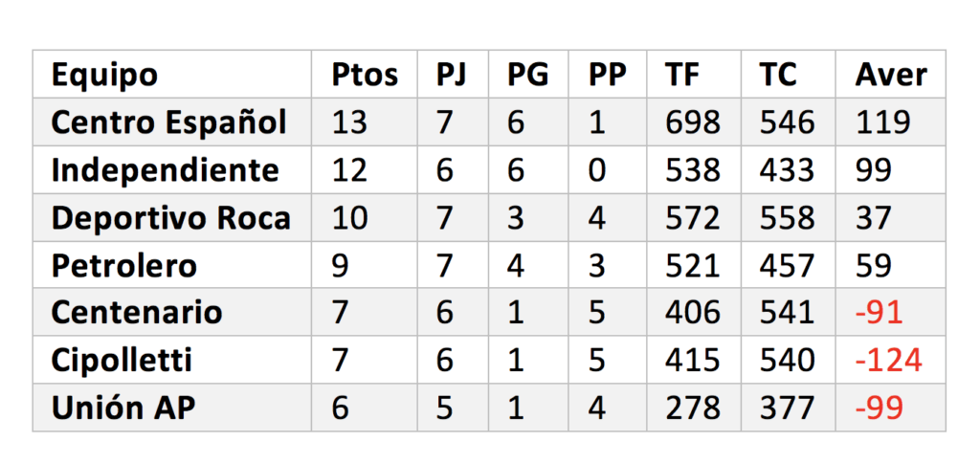This screenshot has height=464, width=980.
Task: Click the PP column header
Action: 607,75
